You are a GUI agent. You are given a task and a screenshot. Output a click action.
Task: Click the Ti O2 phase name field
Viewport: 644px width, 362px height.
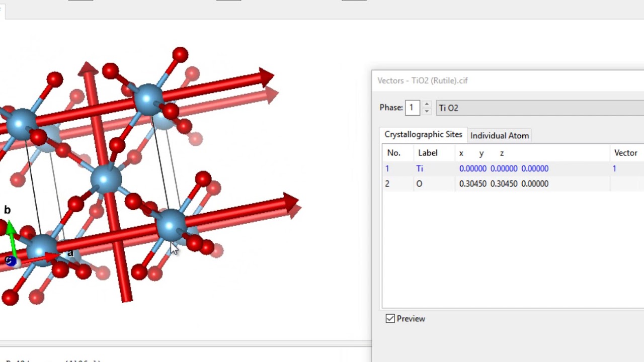(x=538, y=108)
